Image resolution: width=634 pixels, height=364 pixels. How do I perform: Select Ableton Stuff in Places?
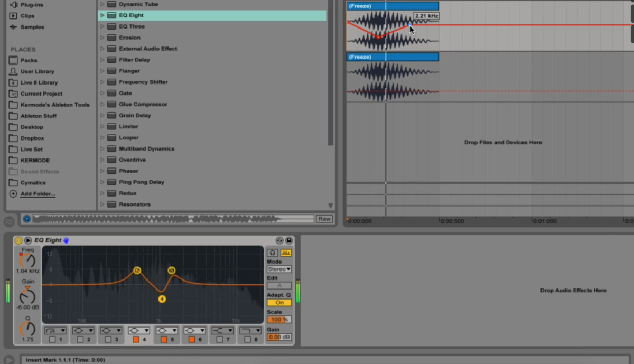pos(39,116)
